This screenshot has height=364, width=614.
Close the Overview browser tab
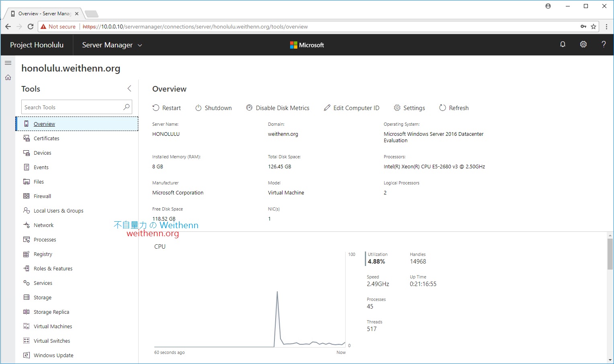77,14
